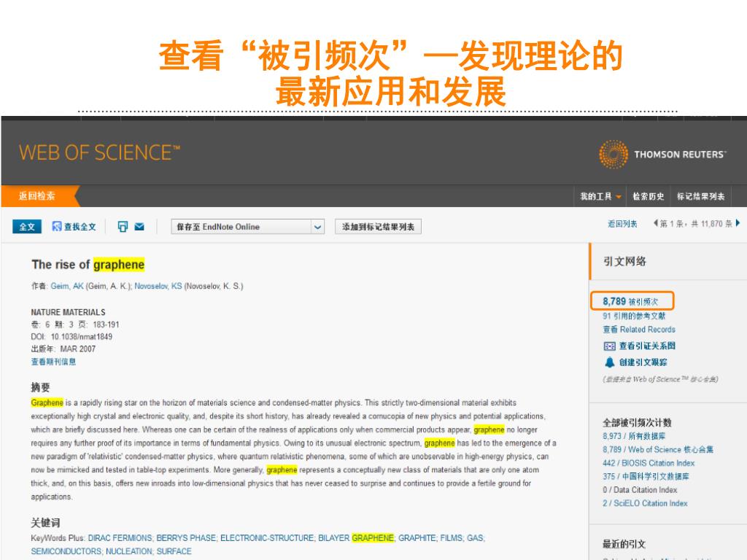This screenshot has height=560, width=747.
Task: Click 查看引证关系图 text link
Action: 647,346
